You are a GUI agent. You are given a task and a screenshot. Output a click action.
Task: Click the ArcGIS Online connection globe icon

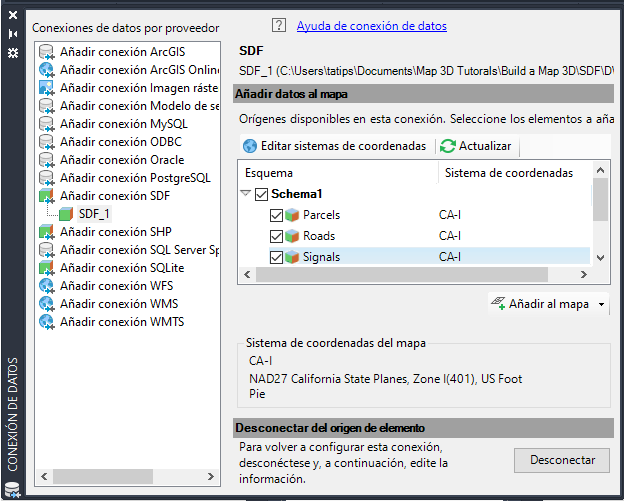(x=46, y=70)
